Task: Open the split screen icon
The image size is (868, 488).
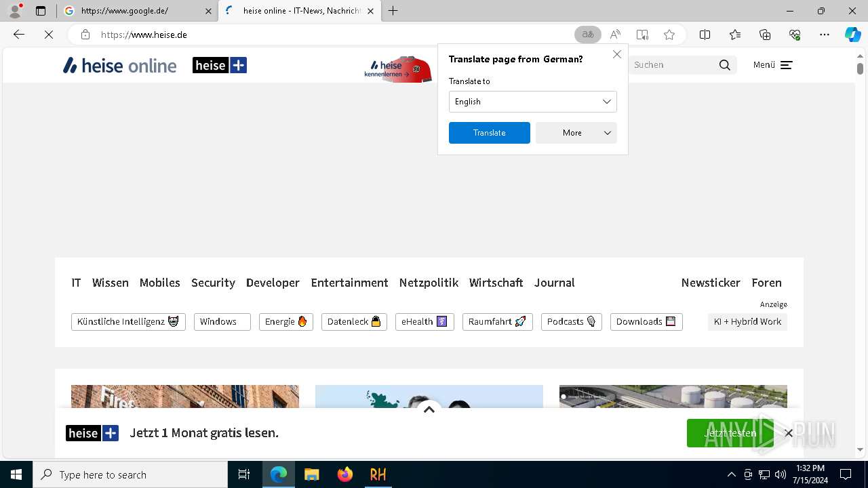Action: click(705, 35)
